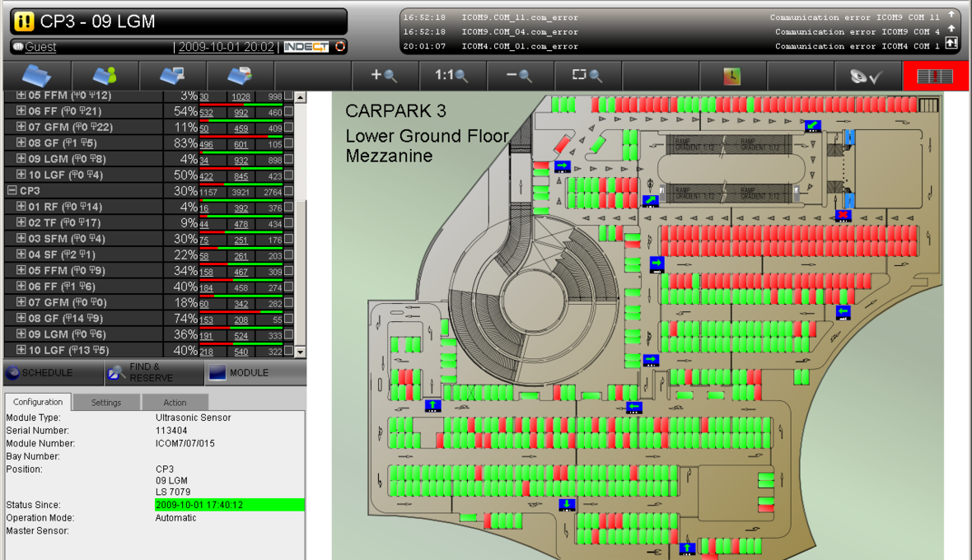The image size is (972, 560).
Task: Click the occupancy bar for 06 FF at 54%
Action: [x=241, y=105]
